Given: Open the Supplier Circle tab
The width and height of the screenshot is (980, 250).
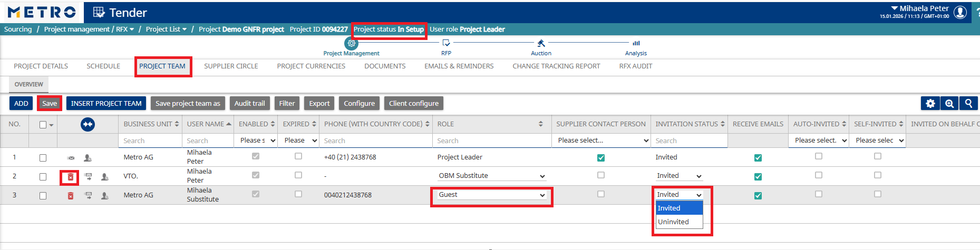Looking at the screenshot, I should pos(231,66).
